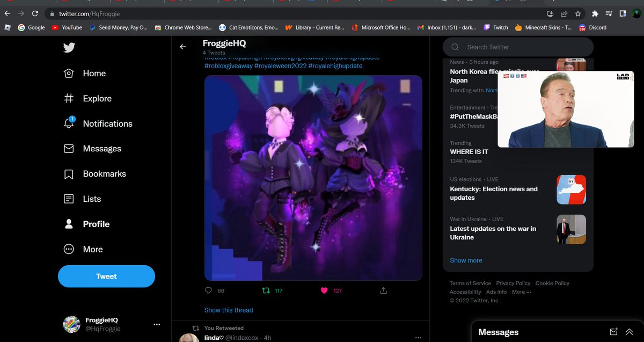Open the Microsoft Office Home bookmark
644x342 pixels.
[x=380, y=27]
